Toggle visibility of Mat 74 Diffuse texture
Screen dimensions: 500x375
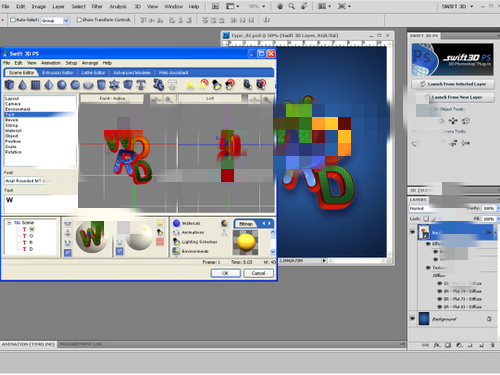(x=440, y=291)
